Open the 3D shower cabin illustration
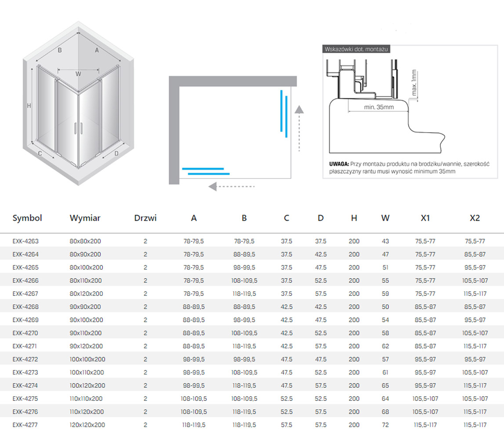This screenshot has height=433, width=504. point(78,103)
